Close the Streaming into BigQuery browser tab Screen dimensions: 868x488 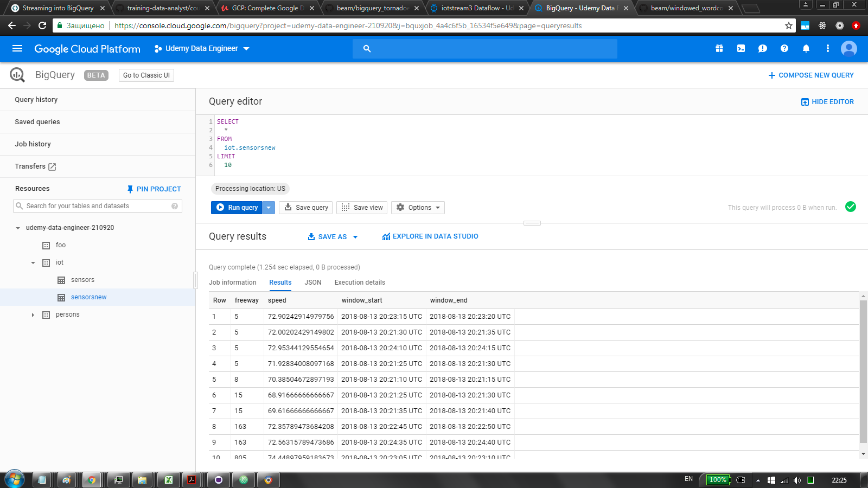tap(103, 8)
